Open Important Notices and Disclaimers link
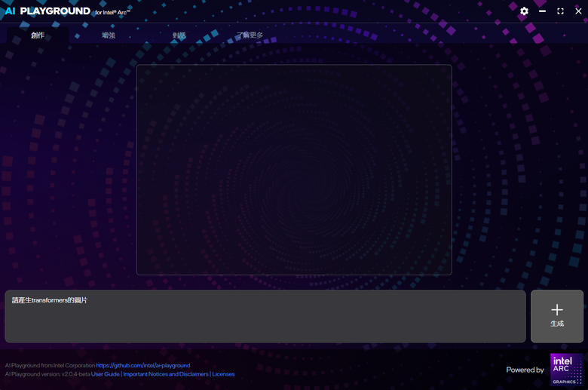Screen dimensions: 588x390 pos(166,374)
